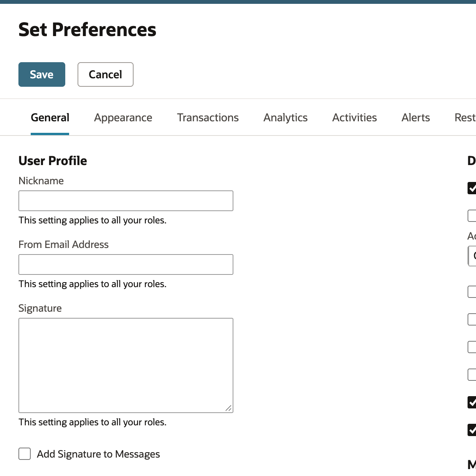476x476 pixels.
Task: Open the Transactions tab
Action: [208, 117]
